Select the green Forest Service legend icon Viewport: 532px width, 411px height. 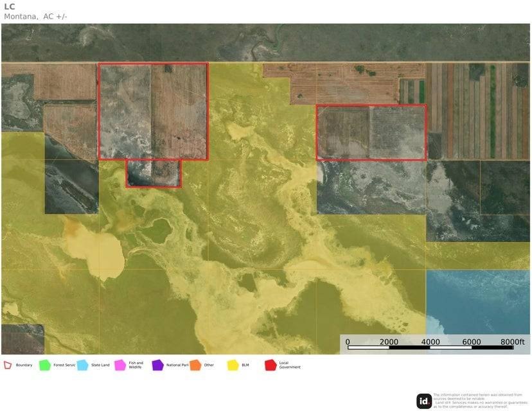[45, 365]
